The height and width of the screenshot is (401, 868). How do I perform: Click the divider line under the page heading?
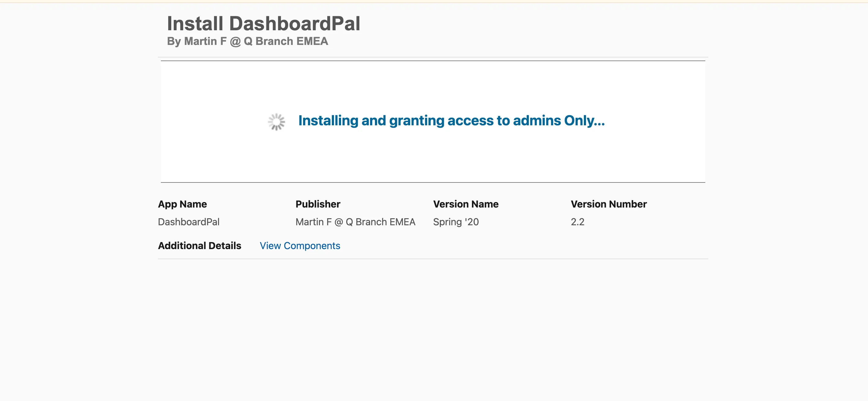pyautogui.click(x=433, y=57)
